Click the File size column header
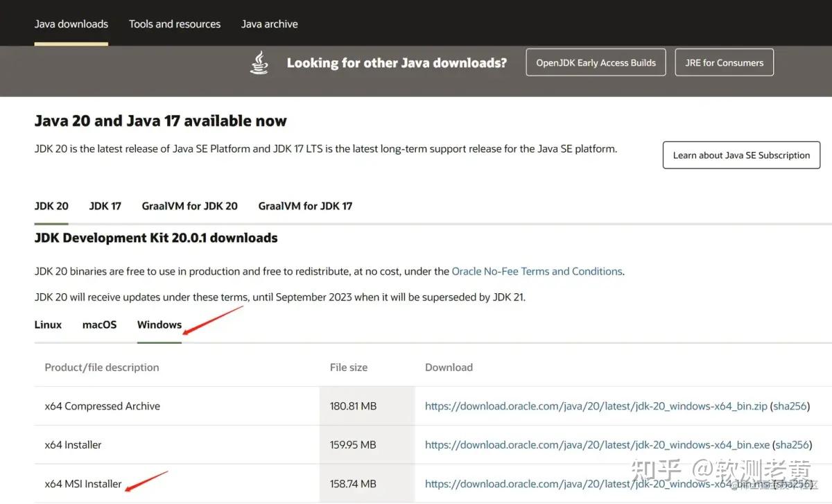This screenshot has width=832, height=504. coord(349,367)
